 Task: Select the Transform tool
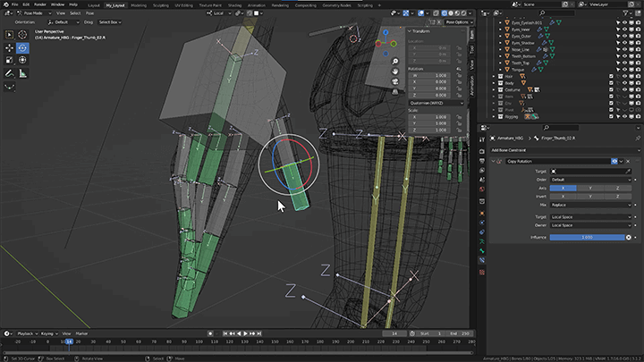click(x=22, y=61)
